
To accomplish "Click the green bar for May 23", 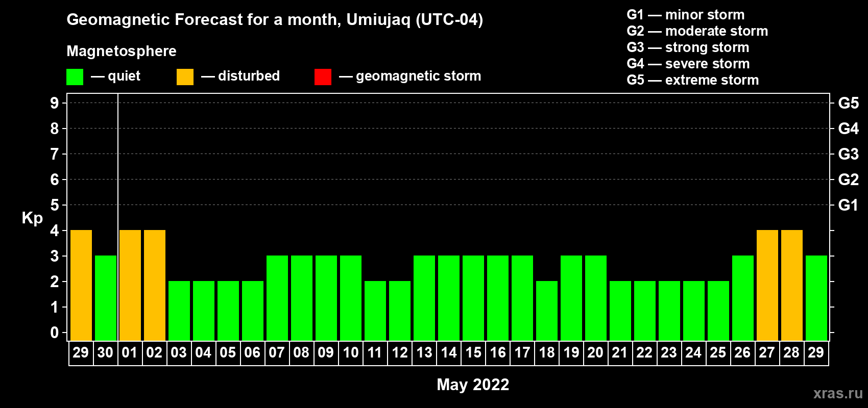I will 669,311.
